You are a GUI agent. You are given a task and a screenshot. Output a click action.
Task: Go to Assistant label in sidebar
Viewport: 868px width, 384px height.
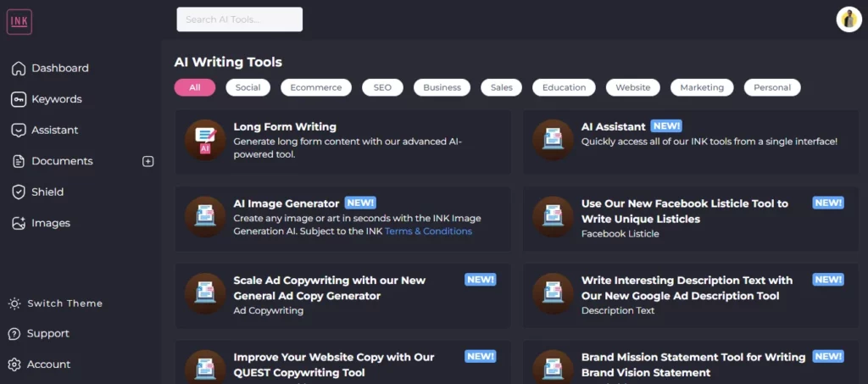(55, 130)
